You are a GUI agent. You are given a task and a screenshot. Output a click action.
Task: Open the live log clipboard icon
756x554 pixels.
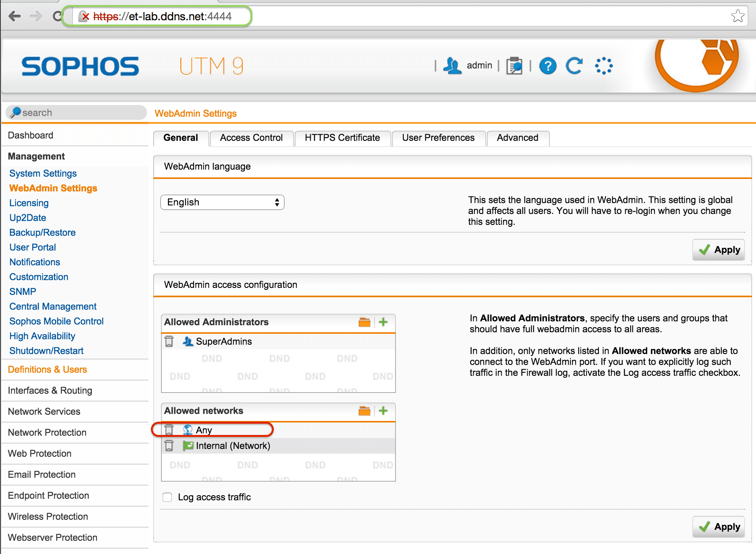click(x=514, y=66)
